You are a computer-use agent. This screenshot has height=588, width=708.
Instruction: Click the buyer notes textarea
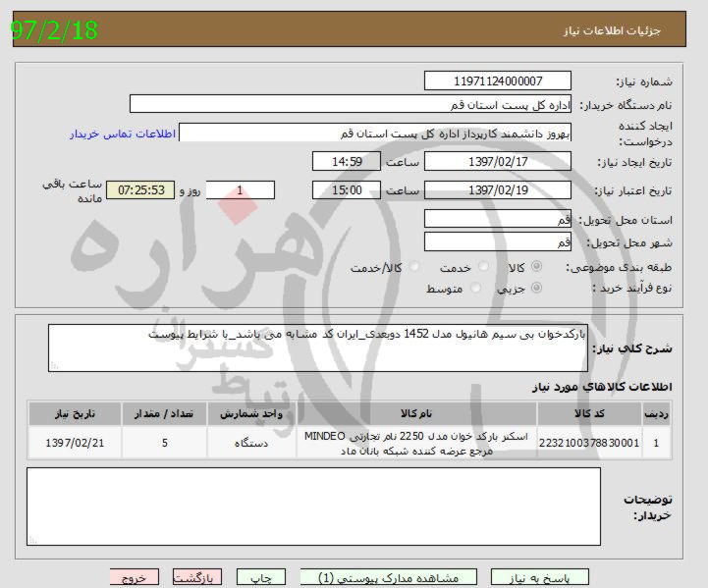[x=313, y=507]
